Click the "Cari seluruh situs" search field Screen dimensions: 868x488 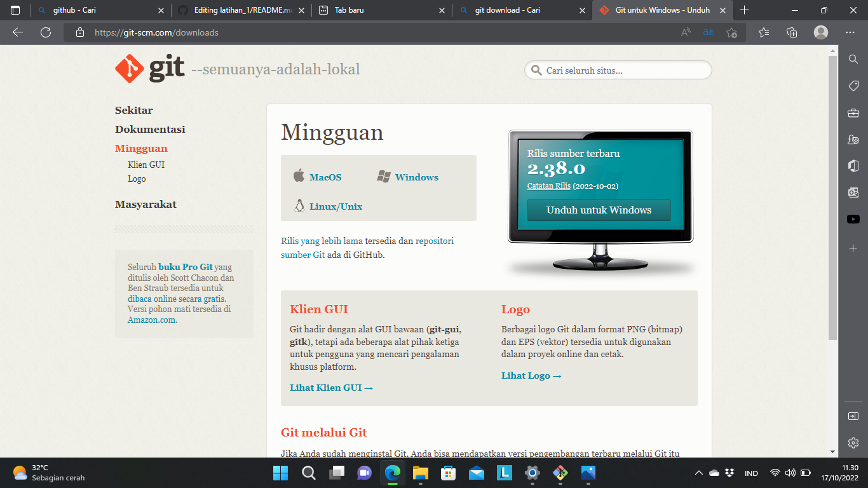616,70
